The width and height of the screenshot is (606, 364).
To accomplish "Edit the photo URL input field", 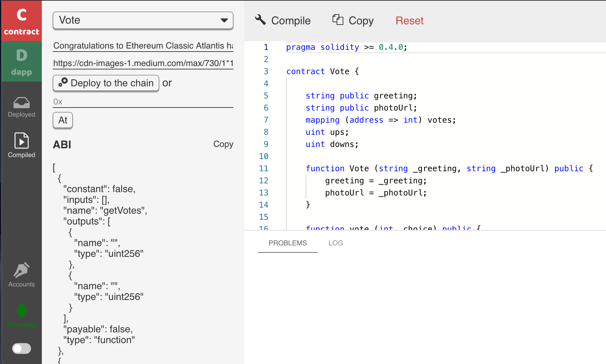I will (x=143, y=63).
